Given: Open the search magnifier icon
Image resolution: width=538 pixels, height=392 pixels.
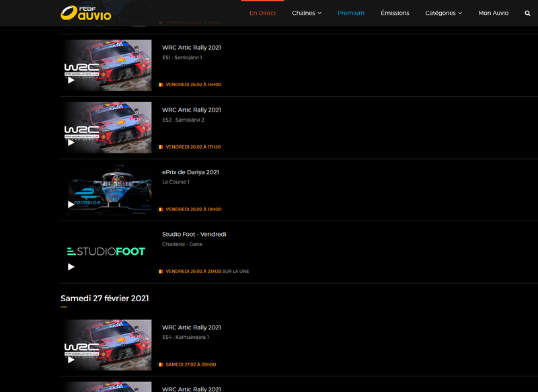Looking at the screenshot, I should click(x=527, y=13).
